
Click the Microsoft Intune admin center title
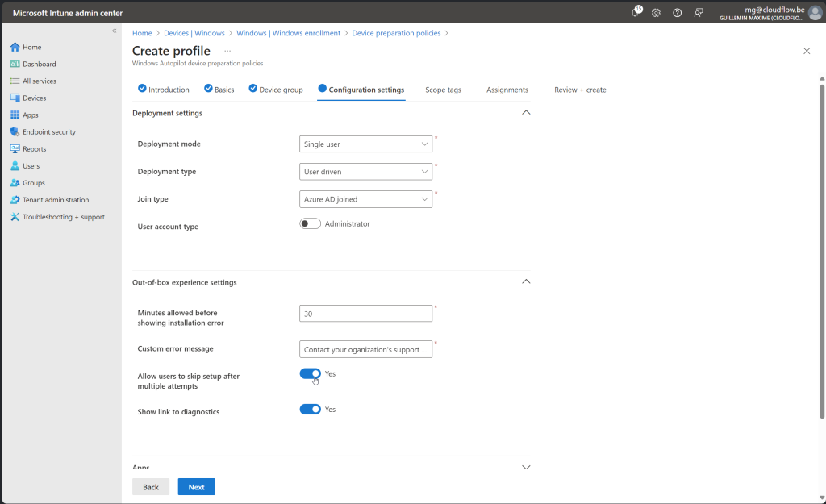tap(68, 13)
